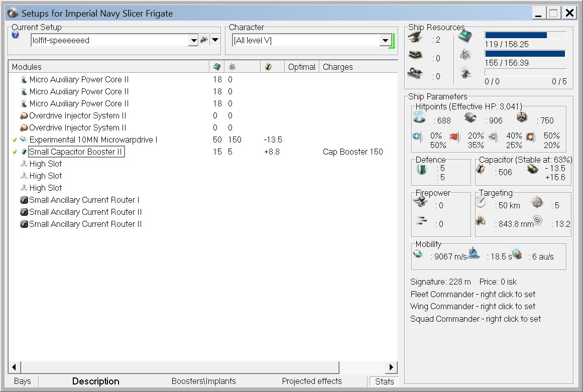Click the max velocity icon in Mobility

[x=418, y=254]
